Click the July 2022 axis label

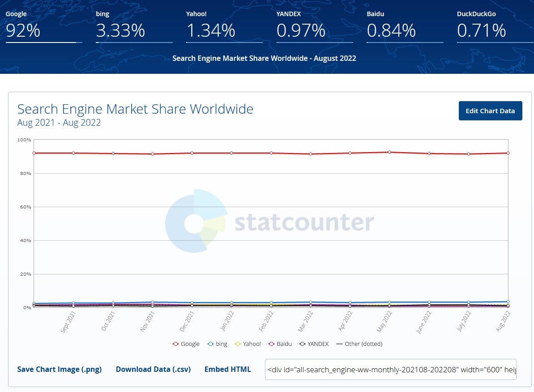click(x=464, y=321)
